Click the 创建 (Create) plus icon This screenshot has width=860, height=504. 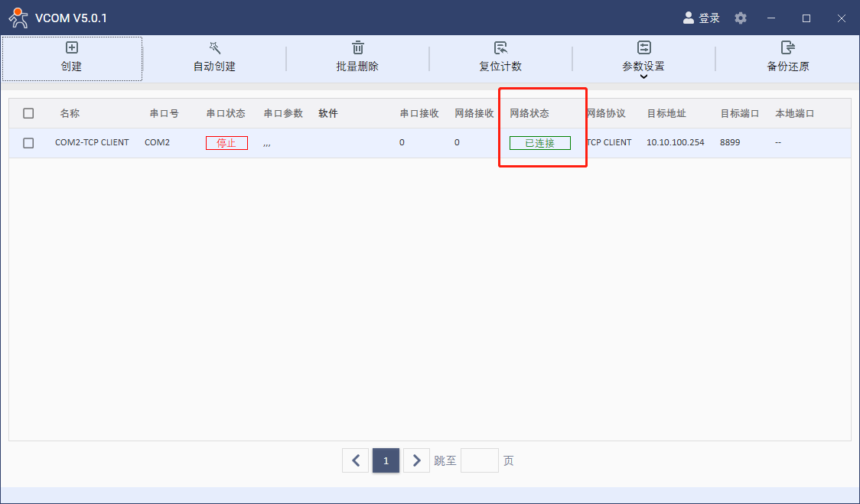click(72, 48)
